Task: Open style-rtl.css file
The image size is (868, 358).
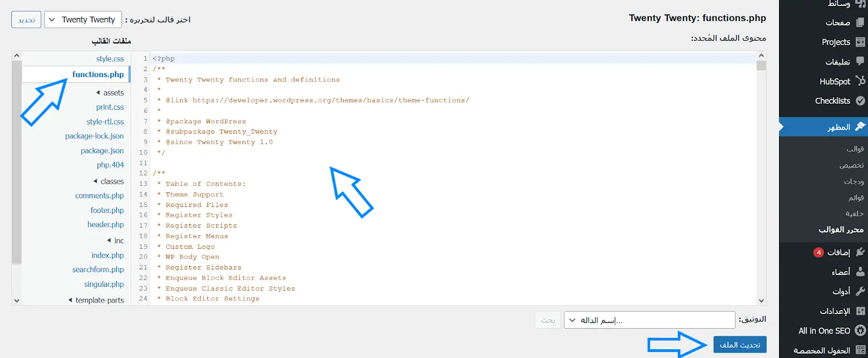Action: coord(105,122)
